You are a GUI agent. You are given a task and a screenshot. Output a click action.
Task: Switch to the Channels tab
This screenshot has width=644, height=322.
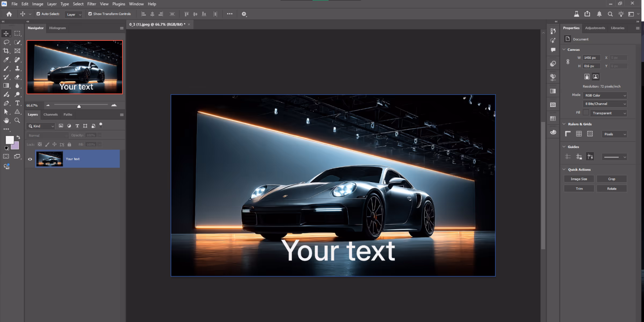pos(50,115)
